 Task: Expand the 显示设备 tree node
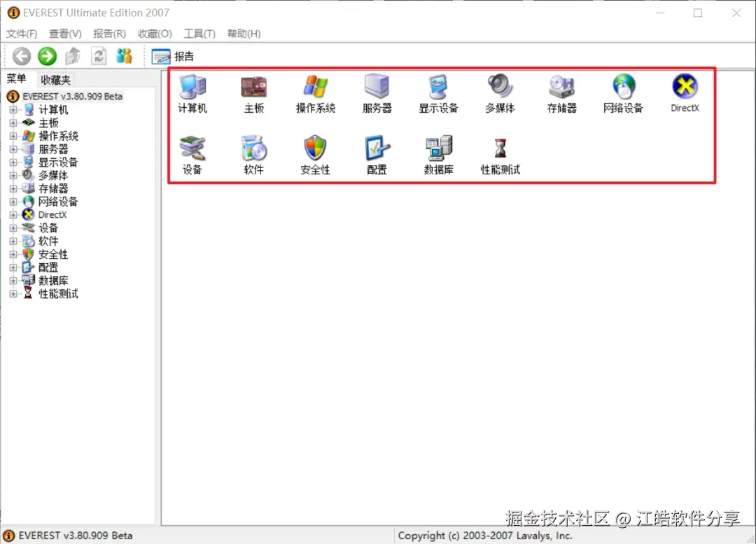pos(13,162)
